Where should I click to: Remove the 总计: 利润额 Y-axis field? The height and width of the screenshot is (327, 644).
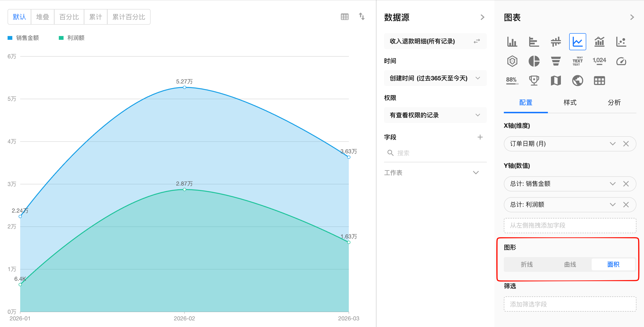(x=626, y=205)
